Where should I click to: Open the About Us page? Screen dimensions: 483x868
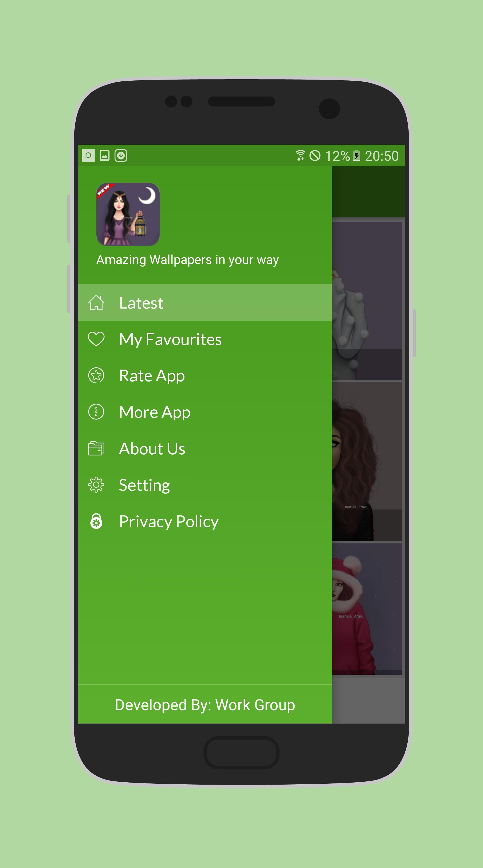[x=152, y=449]
